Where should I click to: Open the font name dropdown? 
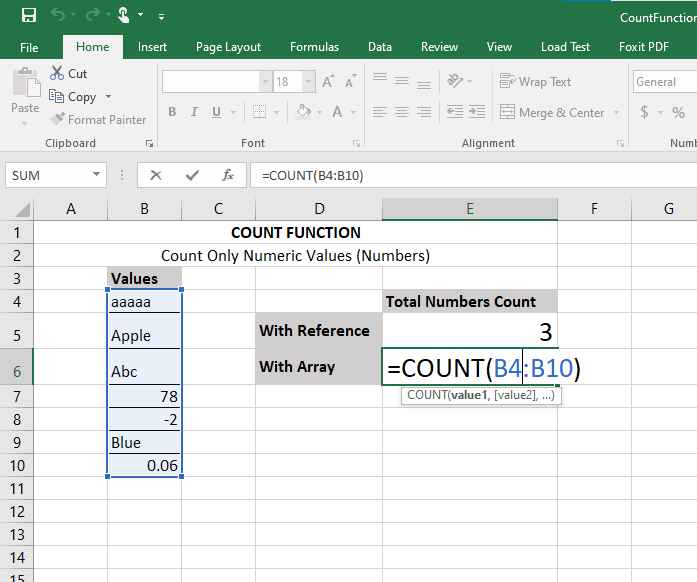click(265, 82)
